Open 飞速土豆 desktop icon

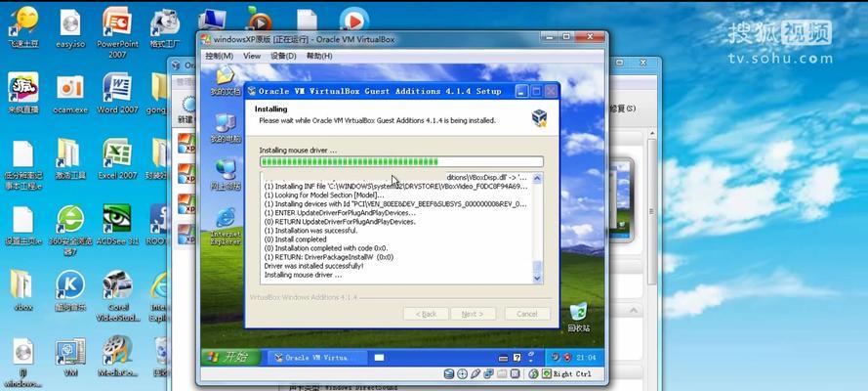[x=22, y=27]
